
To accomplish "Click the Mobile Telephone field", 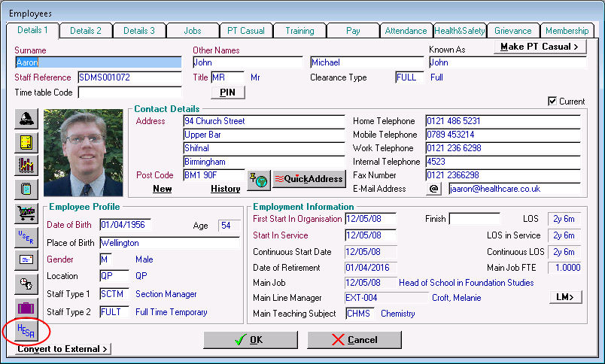I will (503, 135).
